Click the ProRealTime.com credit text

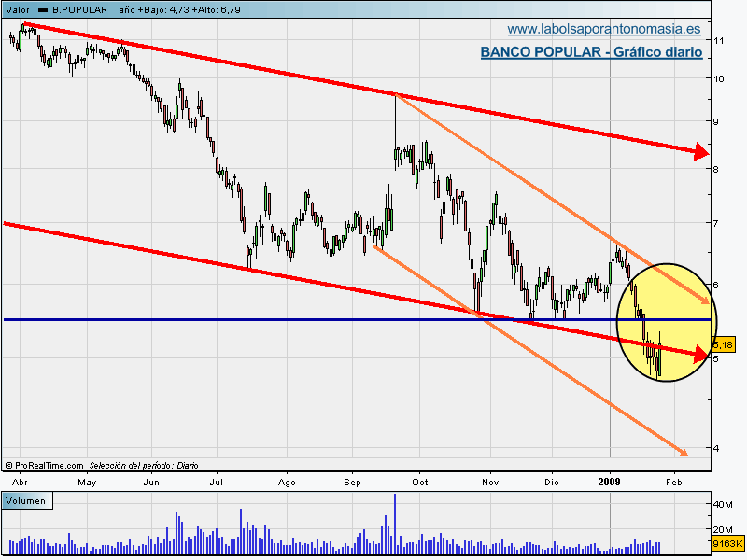tap(49, 465)
